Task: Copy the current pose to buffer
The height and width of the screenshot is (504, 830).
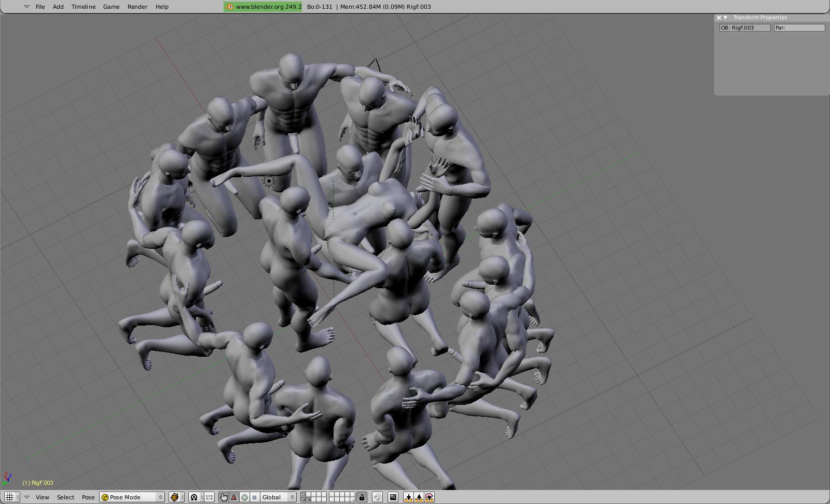Action: [x=409, y=497]
